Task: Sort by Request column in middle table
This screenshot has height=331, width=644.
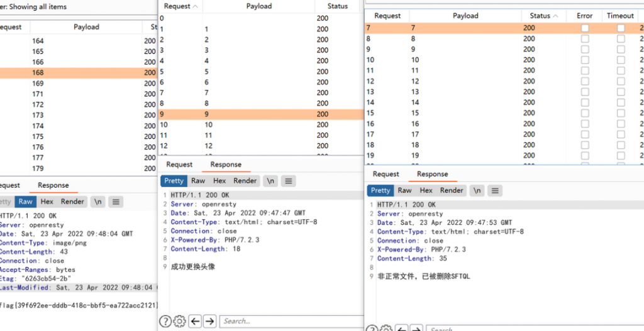Action: click(180, 6)
